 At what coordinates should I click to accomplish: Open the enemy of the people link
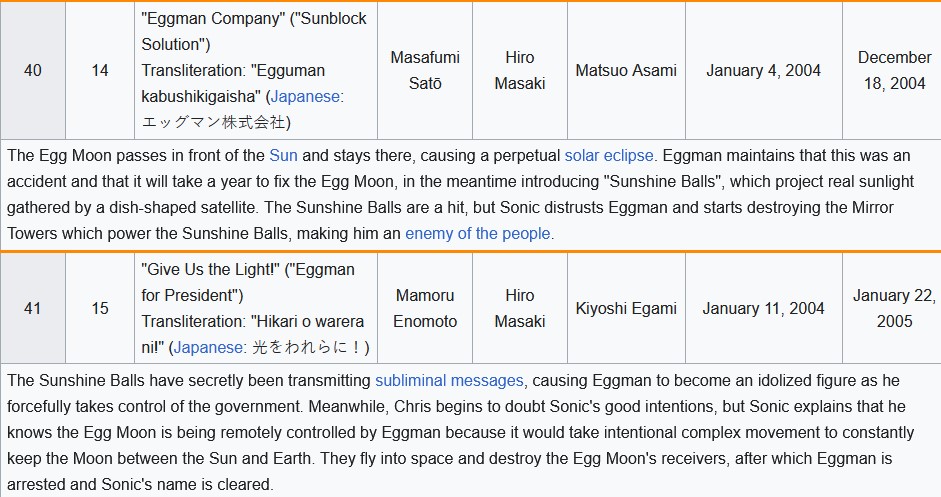(x=478, y=233)
